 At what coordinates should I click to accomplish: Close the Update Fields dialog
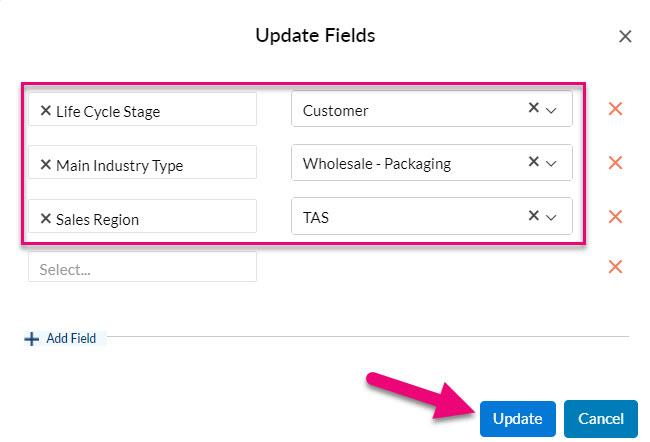(625, 36)
